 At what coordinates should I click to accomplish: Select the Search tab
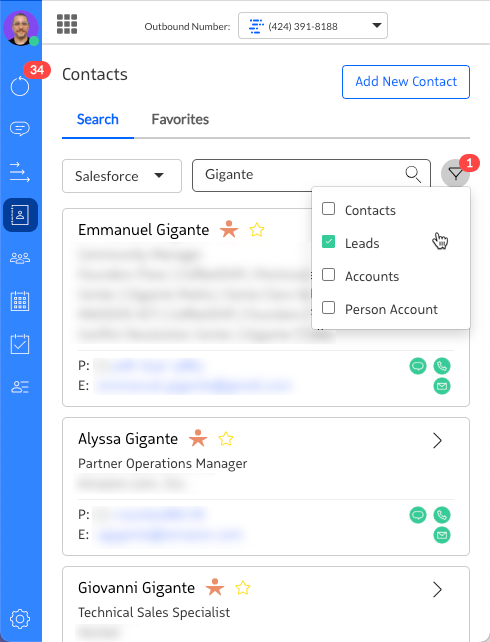click(x=98, y=119)
